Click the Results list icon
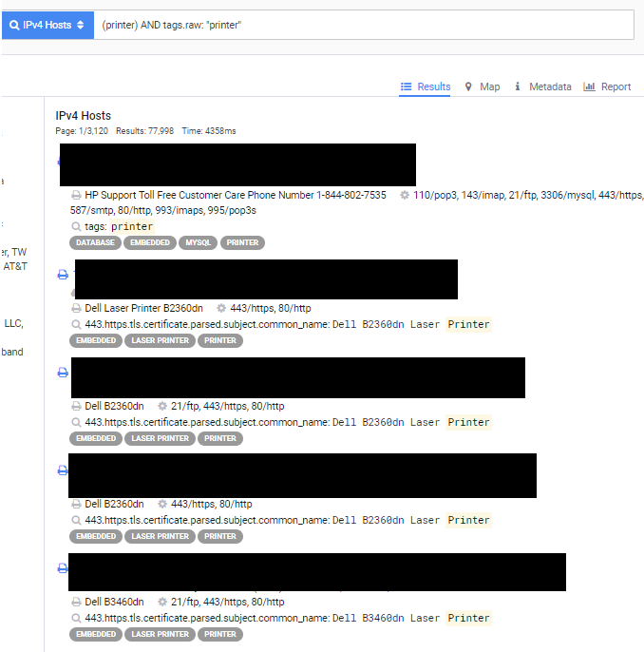The image size is (644, 652). (x=406, y=86)
